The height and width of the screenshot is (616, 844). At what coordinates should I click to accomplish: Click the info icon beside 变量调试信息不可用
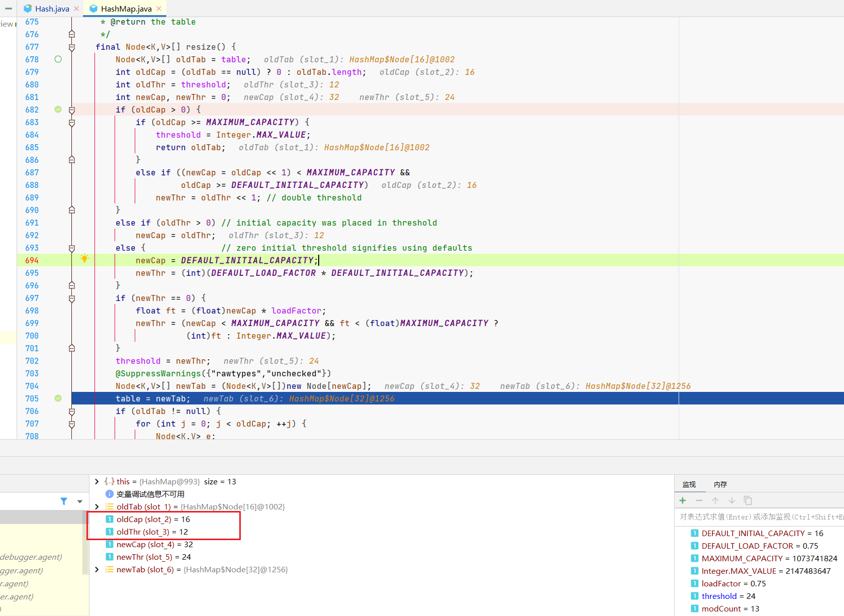(x=110, y=494)
